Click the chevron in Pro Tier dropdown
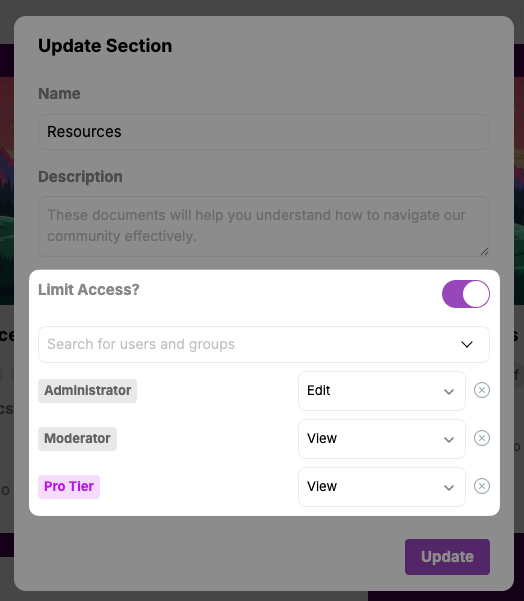The height and width of the screenshot is (601, 524). tap(449, 488)
